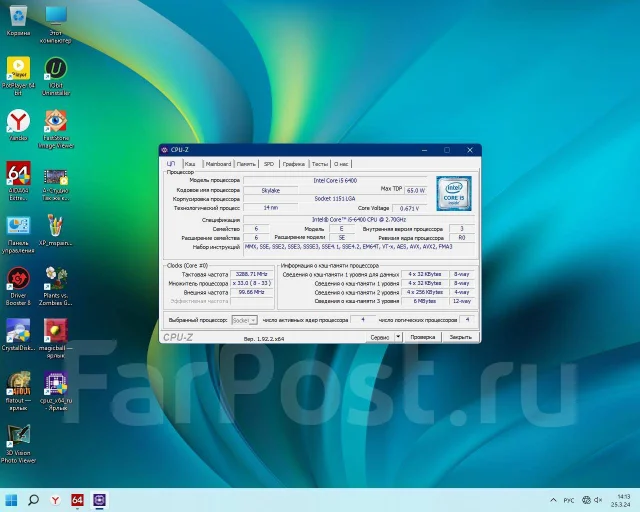The width and height of the screenshot is (640, 512).
Task: Launch the flatout shortcut on desktop
Action: 18,391
